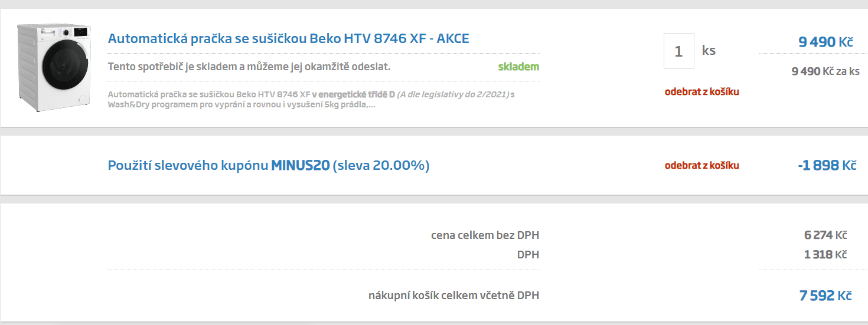Viewport: 868px width, 325px height.
Task: Click the cena celkem bez DPH label
Action: coord(485,235)
